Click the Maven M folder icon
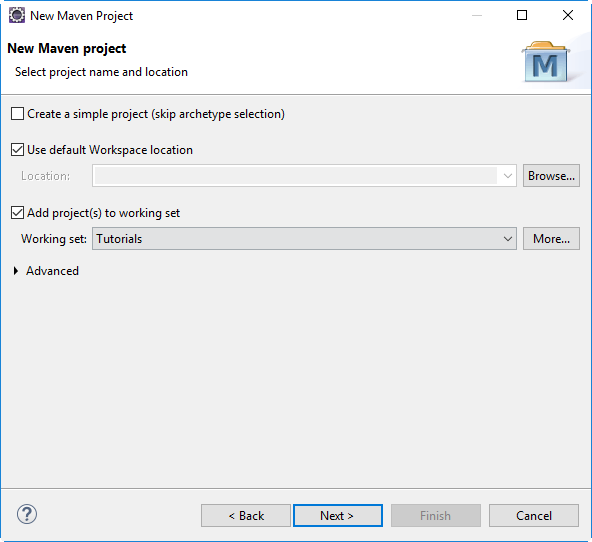Viewport: 592px width, 542px height. [x=546, y=62]
